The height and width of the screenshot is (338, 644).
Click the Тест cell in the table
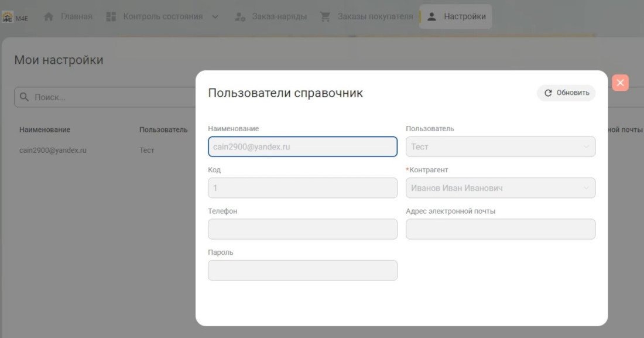(146, 150)
